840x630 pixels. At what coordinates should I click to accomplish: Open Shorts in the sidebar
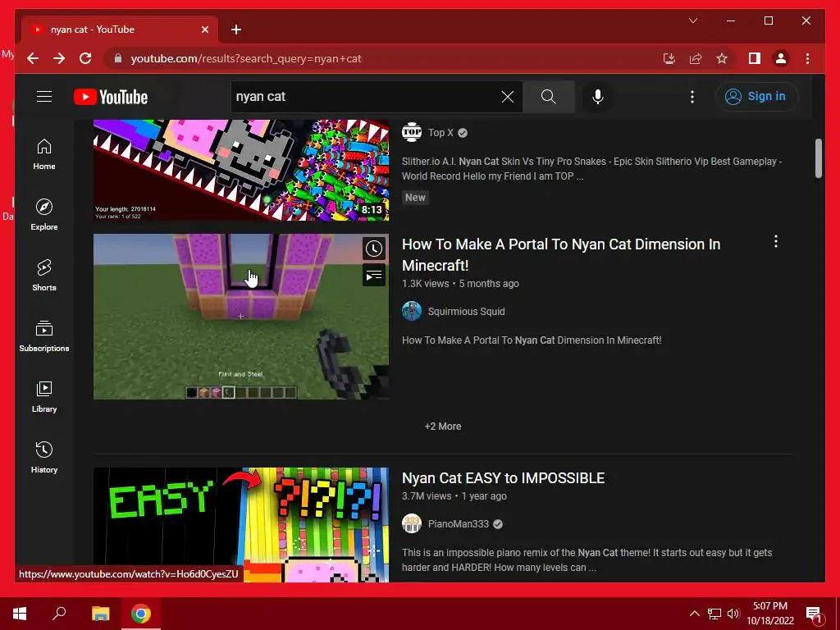click(x=44, y=276)
